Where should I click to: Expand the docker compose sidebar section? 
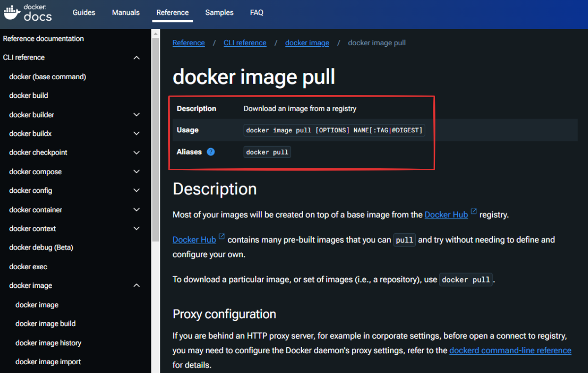pyautogui.click(x=136, y=171)
